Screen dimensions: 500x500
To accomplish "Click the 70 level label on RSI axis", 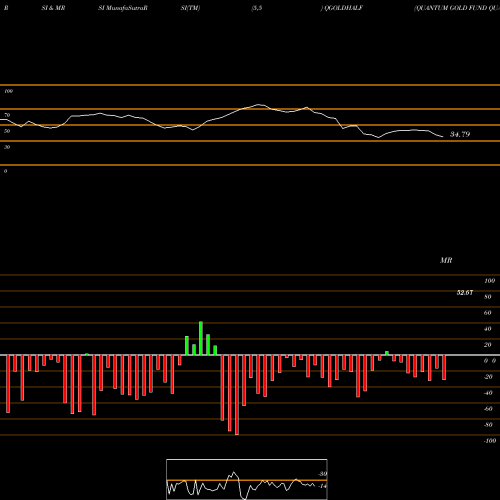I will click(x=7, y=115).
